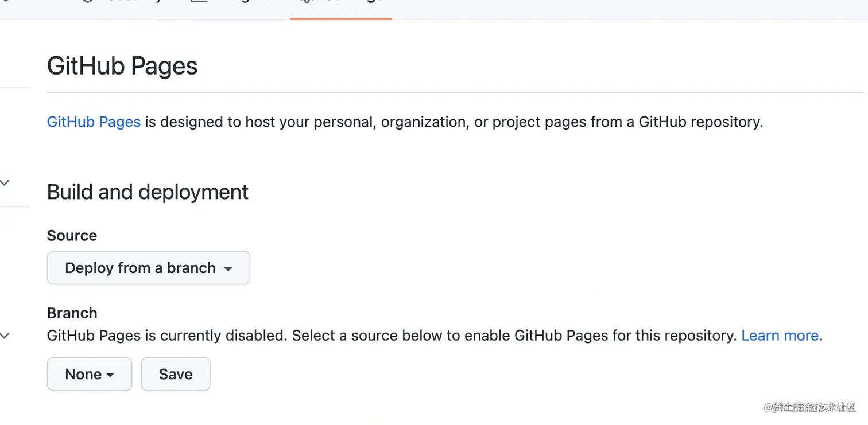
Task: Open the branch selector showing None
Action: [89, 374]
